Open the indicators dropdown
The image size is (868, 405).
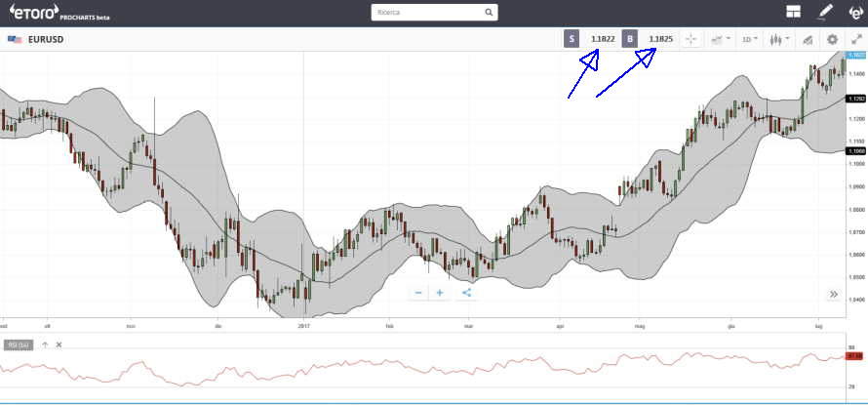(721, 39)
